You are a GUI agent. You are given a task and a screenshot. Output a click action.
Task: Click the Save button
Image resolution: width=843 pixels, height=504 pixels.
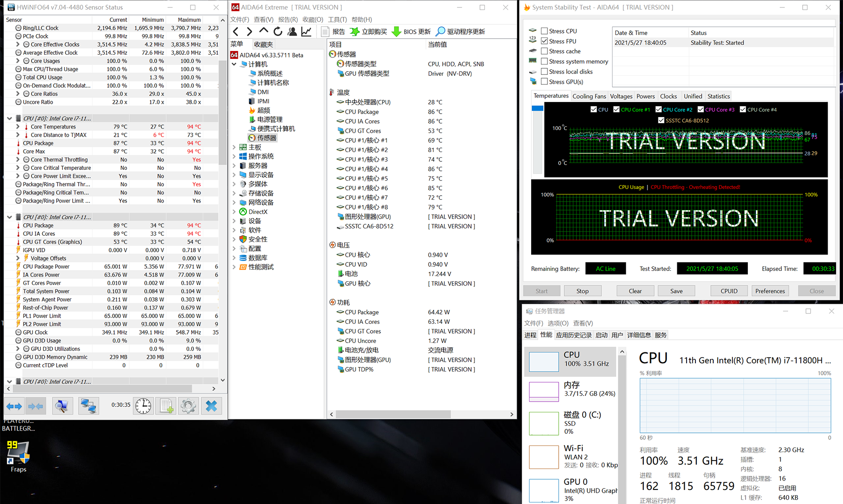coord(676,291)
